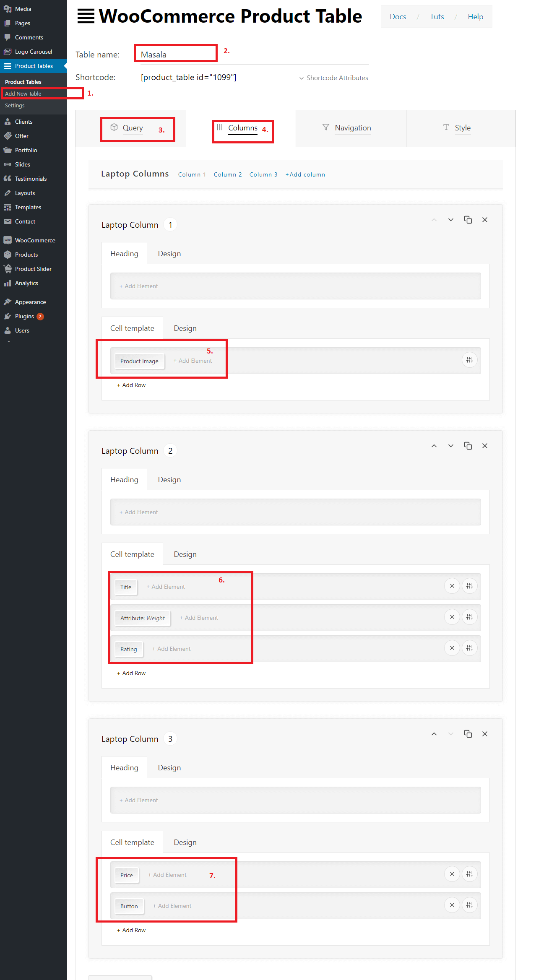Remove Laptop Column 2
Viewport: 536px width, 980px height.
pos(485,446)
